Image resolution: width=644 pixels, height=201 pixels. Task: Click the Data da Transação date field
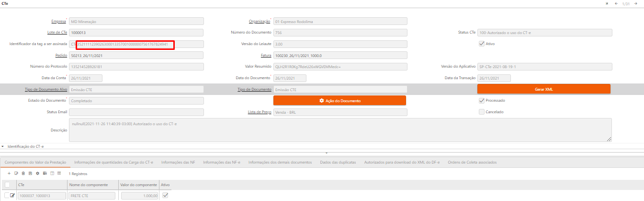tap(494, 78)
